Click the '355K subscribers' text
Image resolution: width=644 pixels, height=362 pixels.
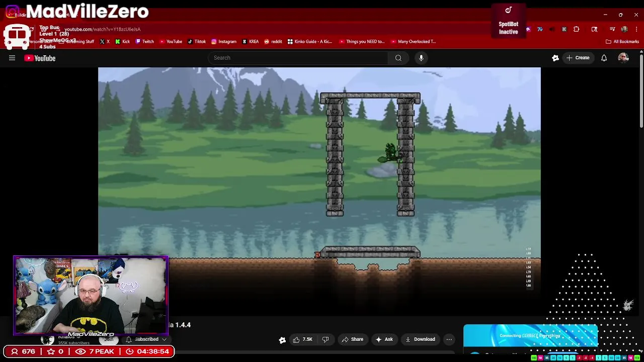(73, 343)
